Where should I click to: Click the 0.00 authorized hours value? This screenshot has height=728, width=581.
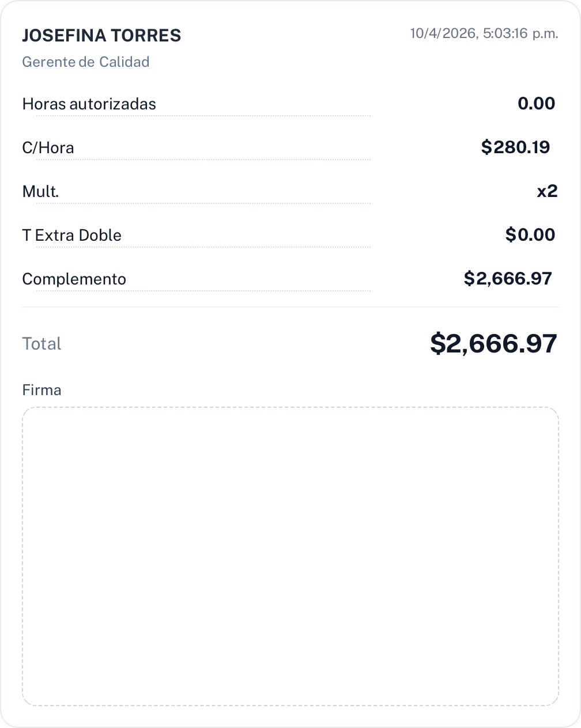[x=536, y=104]
